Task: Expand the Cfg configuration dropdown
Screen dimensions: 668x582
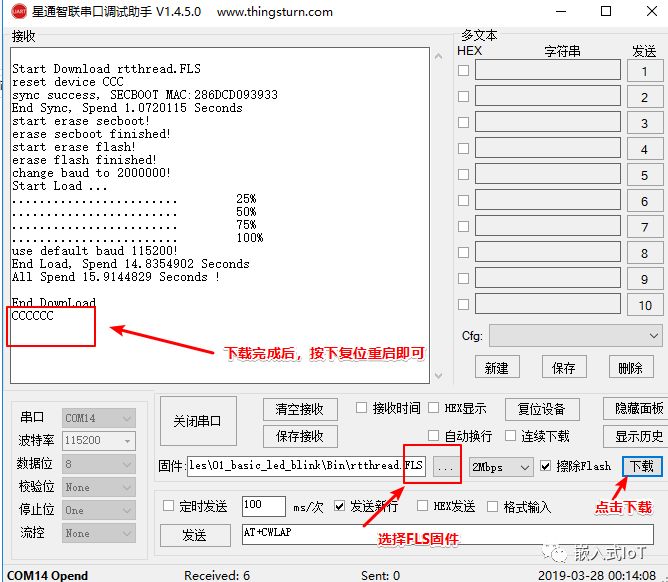Action: (x=575, y=336)
